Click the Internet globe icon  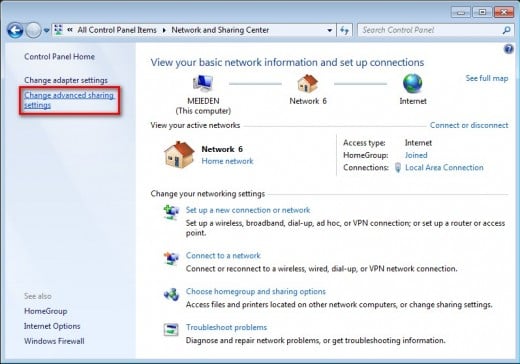click(412, 83)
